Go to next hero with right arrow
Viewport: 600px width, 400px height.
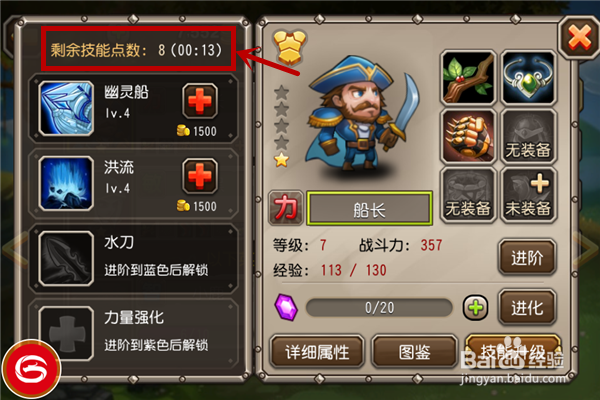click(x=587, y=249)
